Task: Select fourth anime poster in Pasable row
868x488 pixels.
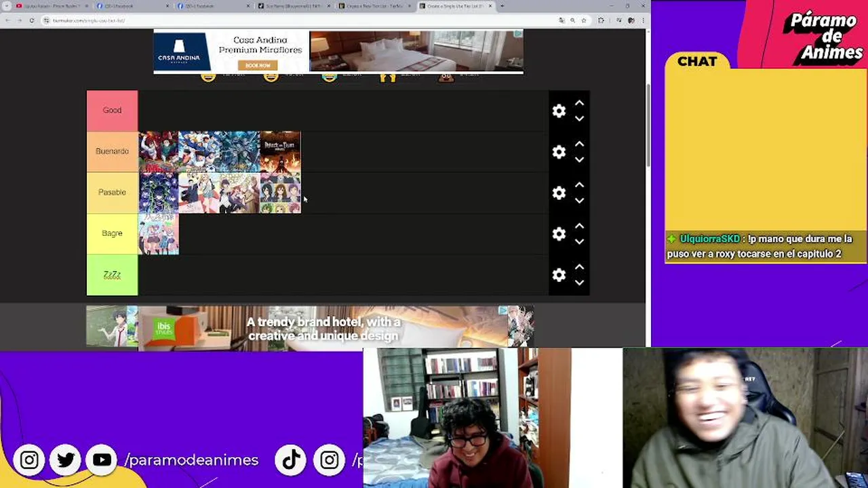Action: click(x=280, y=193)
